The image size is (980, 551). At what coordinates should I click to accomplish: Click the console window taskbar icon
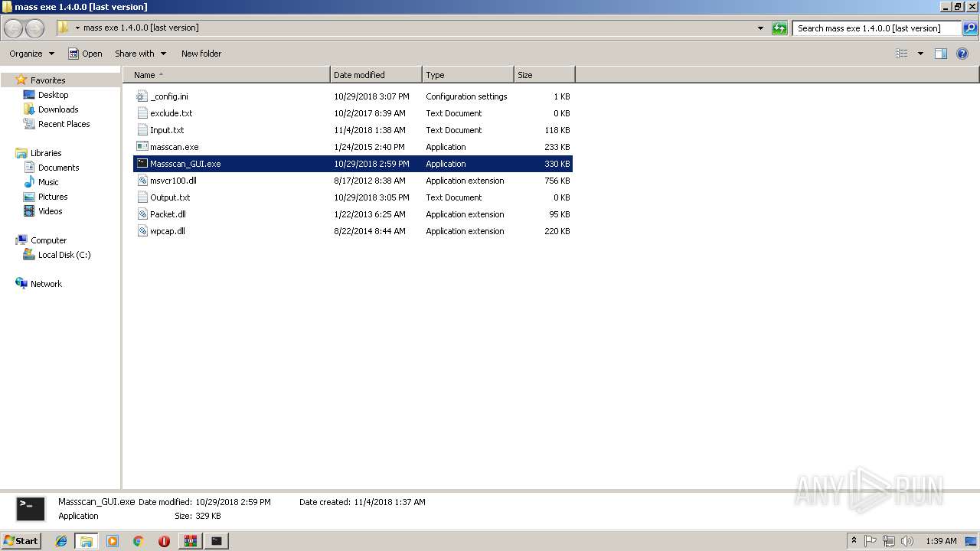click(x=217, y=541)
